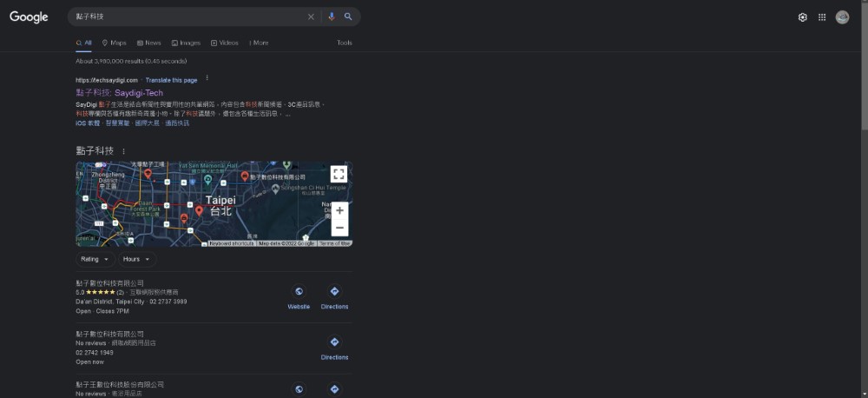Image resolution: width=868 pixels, height=398 pixels.
Task: Get Directions for second business listing
Action: tap(334, 347)
